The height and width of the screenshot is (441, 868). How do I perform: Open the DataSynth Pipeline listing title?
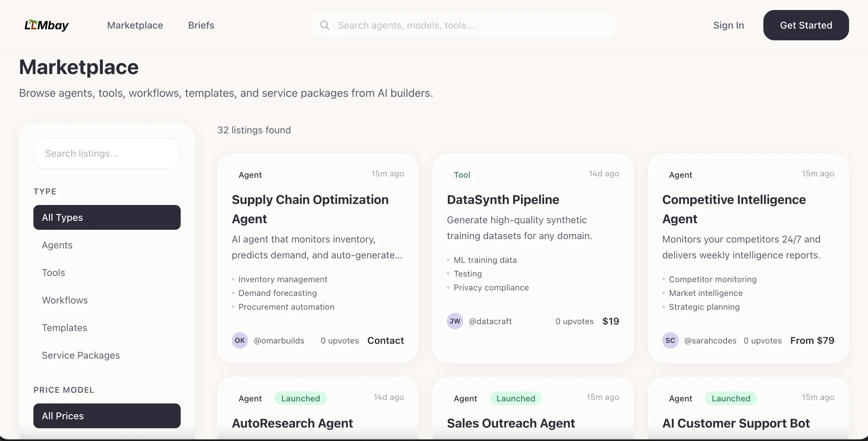coord(503,199)
